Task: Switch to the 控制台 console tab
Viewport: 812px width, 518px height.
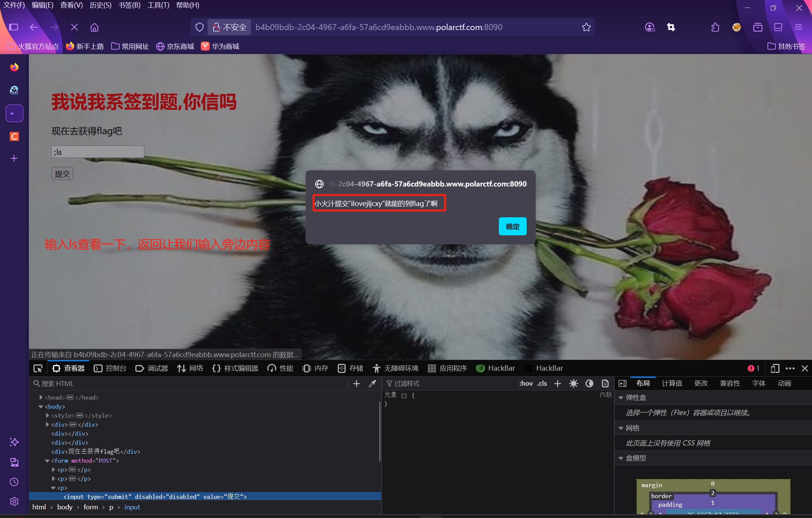Action: coord(110,368)
